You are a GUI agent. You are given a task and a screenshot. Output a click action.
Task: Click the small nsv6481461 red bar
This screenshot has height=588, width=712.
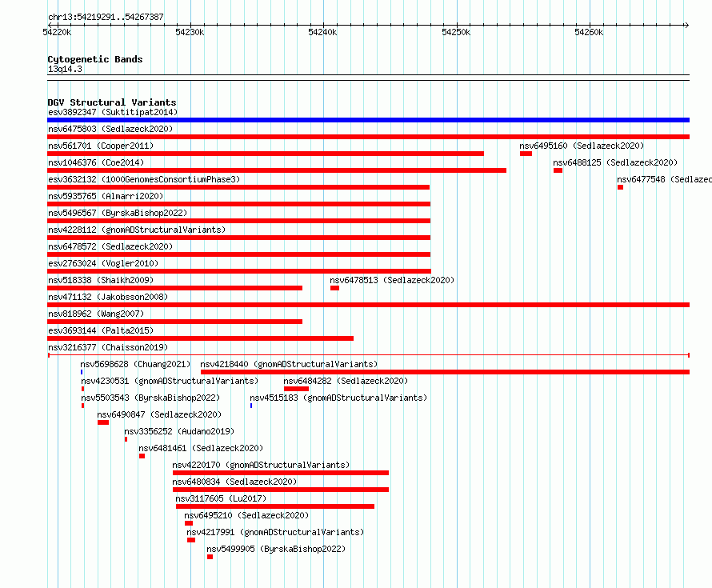[142, 456]
